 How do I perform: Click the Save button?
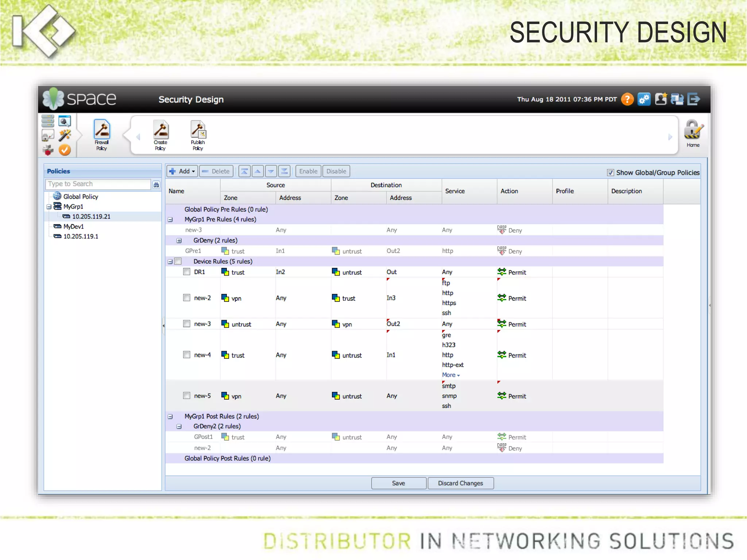pos(399,483)
